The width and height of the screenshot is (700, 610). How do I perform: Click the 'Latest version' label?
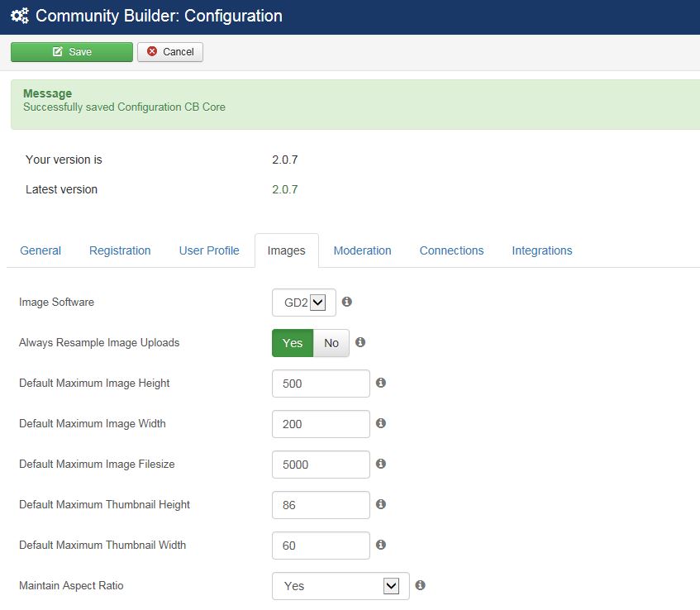pos(62,189)
